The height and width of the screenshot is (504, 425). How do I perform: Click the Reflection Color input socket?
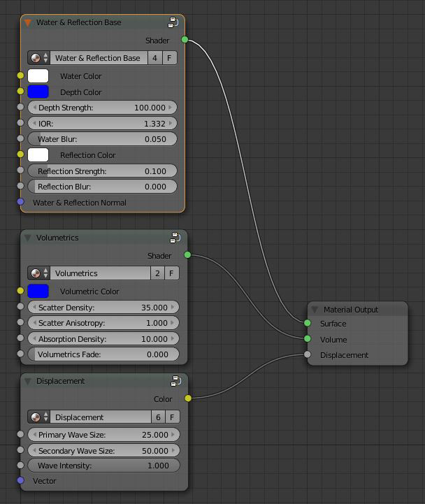tap(20, 154)
